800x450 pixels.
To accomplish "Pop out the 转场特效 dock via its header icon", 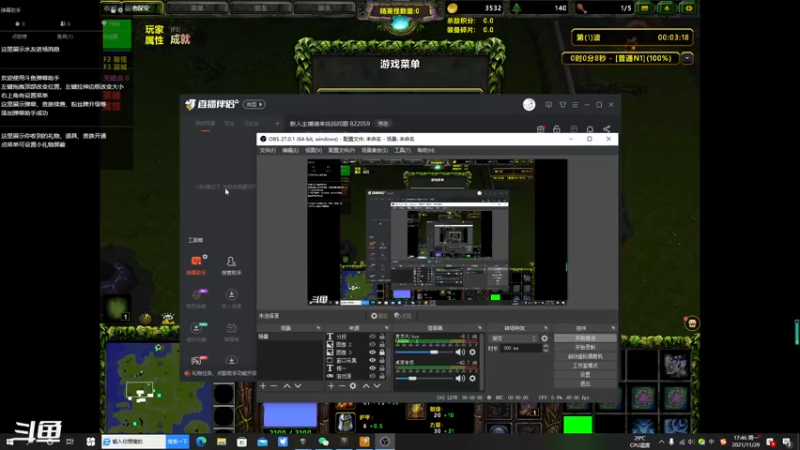I will pos(545,328).
